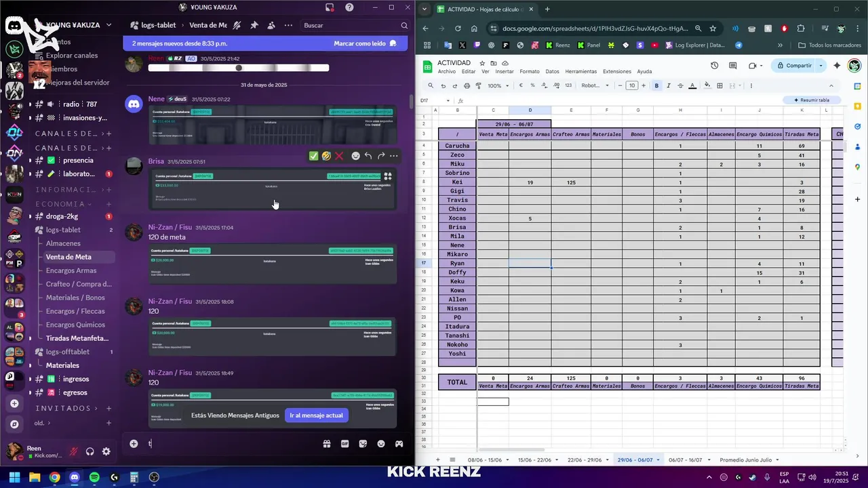Format as percent in Sheets toolbar
This screenshot has height=488, width=868.
[x=532, y=86]
